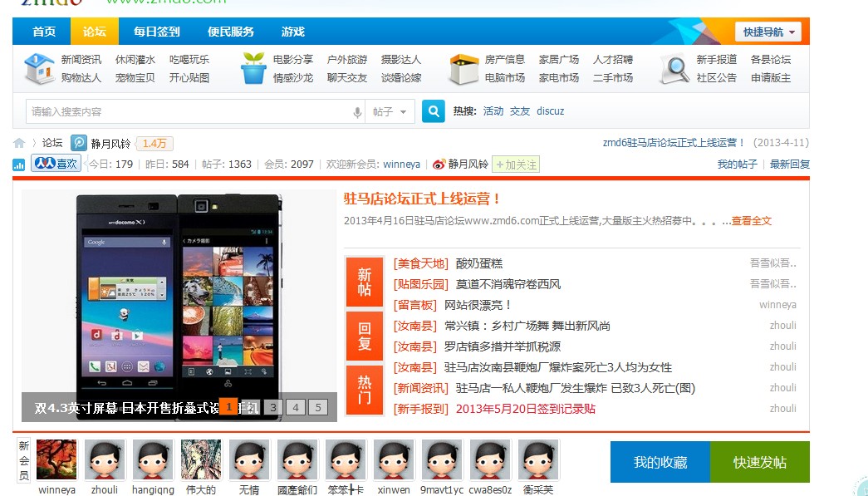
Task: Click the blue search magnifier button
Action: click(434, 111)
